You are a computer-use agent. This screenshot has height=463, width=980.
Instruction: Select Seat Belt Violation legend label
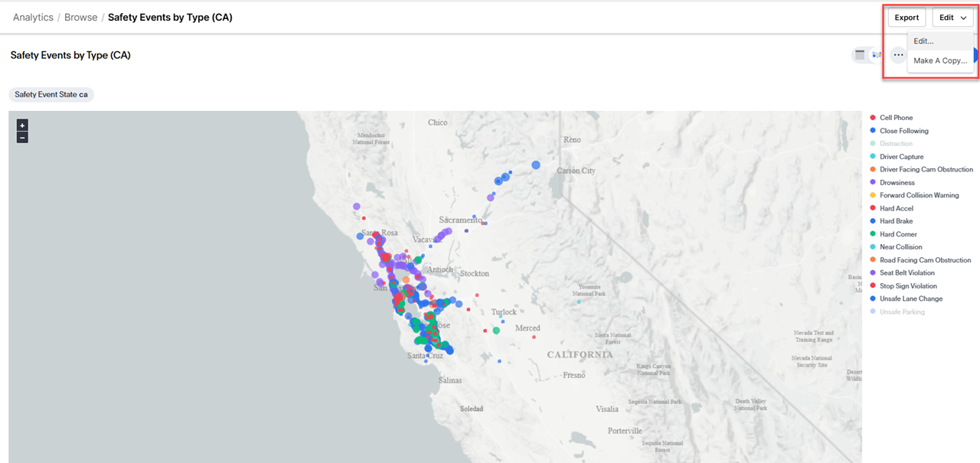907,273
